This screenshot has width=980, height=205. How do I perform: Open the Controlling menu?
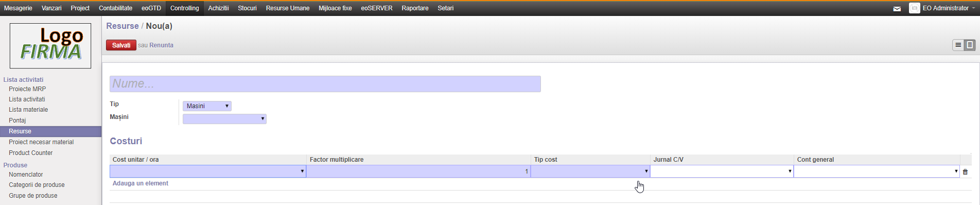pyautogui.click(x=184, y=8)
